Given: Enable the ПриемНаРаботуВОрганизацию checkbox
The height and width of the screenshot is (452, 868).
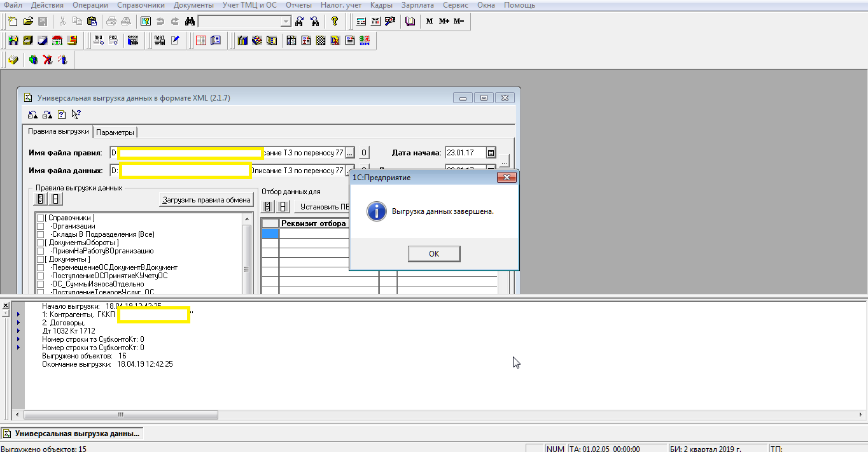Looking at the screenshot, I should [41, 251].
